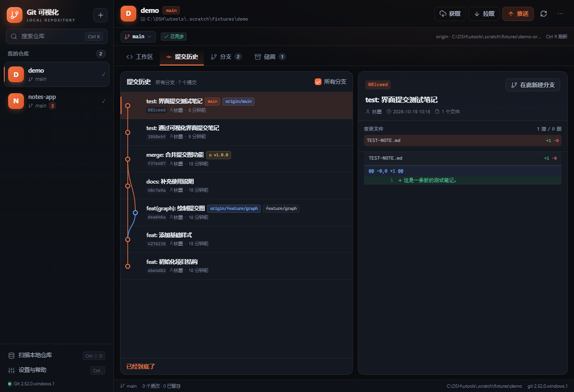Select the 提交历史 tab
The width and height of the screenshot is (574, 392).
coord(182,57)
